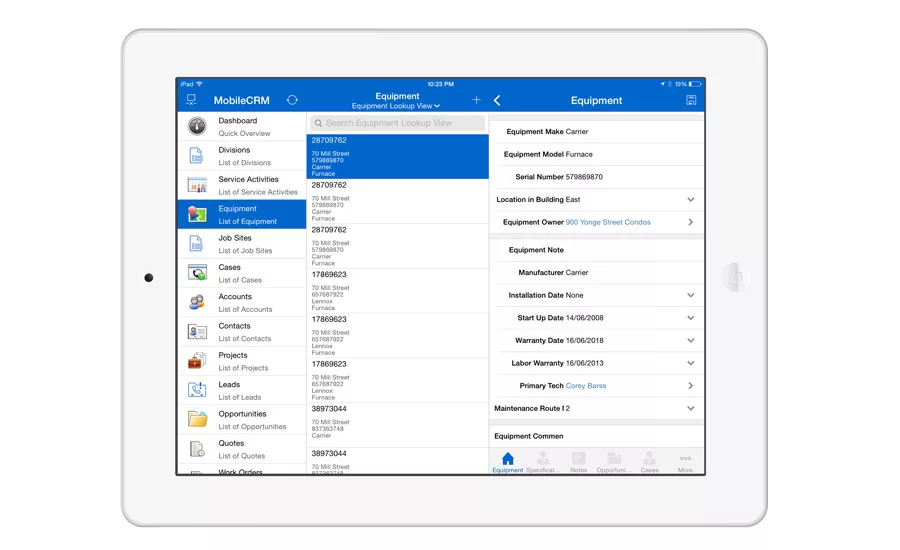
Task: Open List of Service Activities
Action: (x=242, y=185)
